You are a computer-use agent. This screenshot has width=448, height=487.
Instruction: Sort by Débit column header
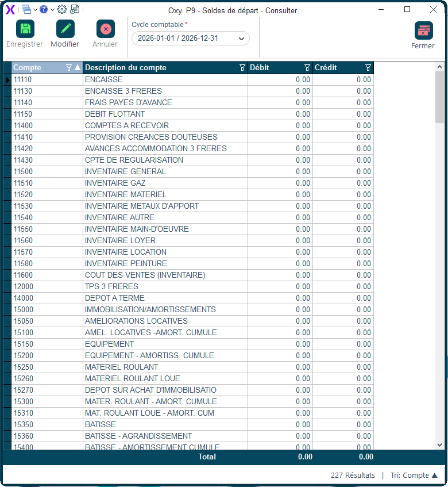(260, 68)
